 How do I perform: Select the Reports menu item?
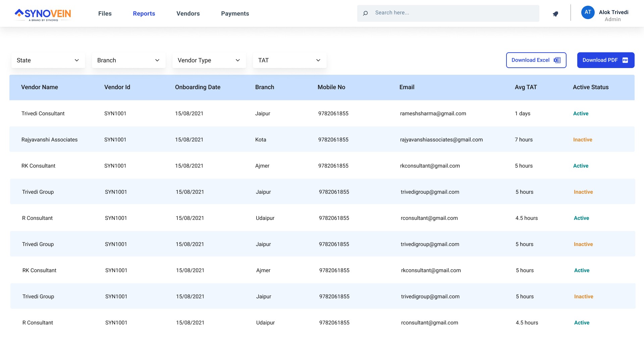click(144, 14)
